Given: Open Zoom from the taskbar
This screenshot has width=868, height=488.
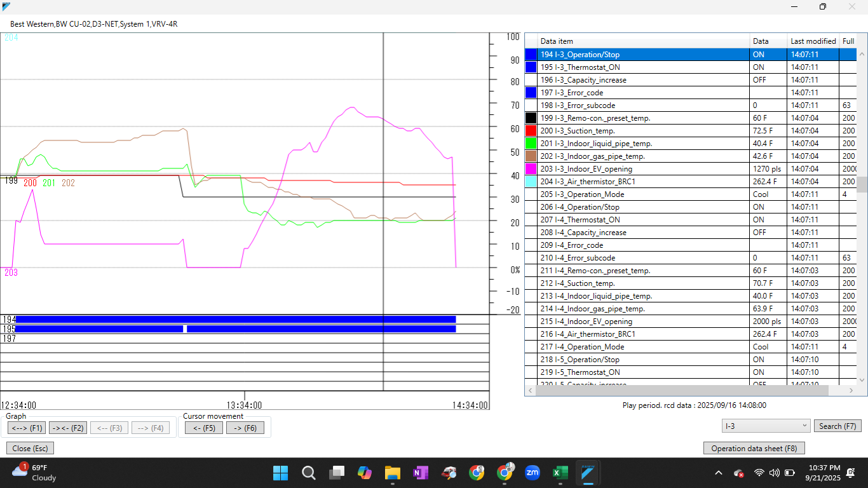Looking at the screenshot, I should tap(532, 473).
